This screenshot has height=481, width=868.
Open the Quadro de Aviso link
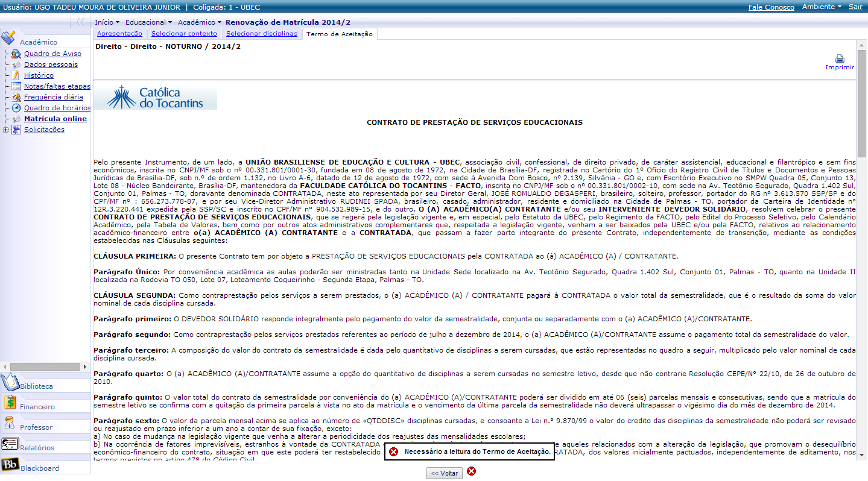[x=52, y=54]
